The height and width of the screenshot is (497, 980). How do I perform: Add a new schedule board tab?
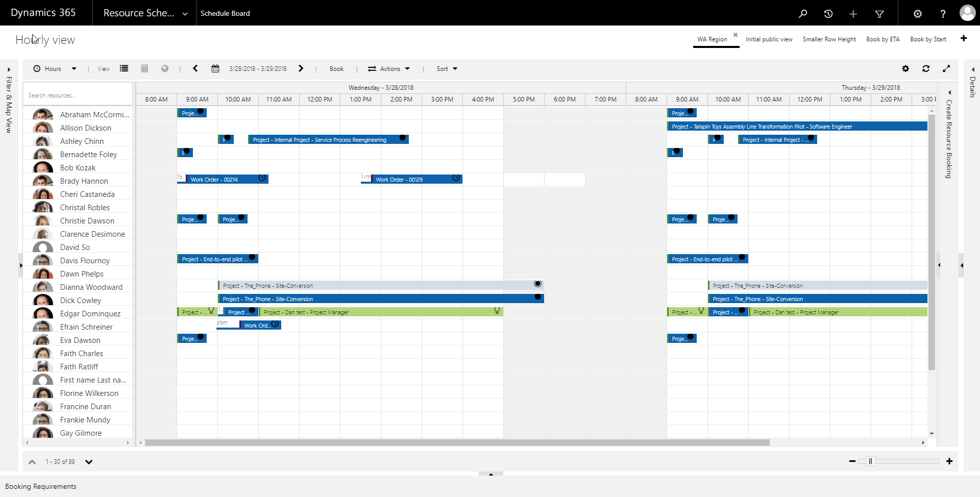[x=963, y=38]
